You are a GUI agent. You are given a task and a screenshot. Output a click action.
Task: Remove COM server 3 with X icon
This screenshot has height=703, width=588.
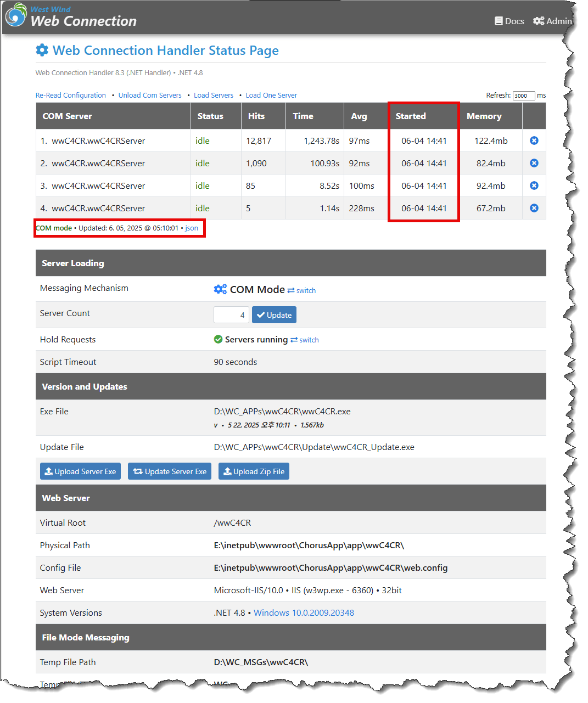534,186
